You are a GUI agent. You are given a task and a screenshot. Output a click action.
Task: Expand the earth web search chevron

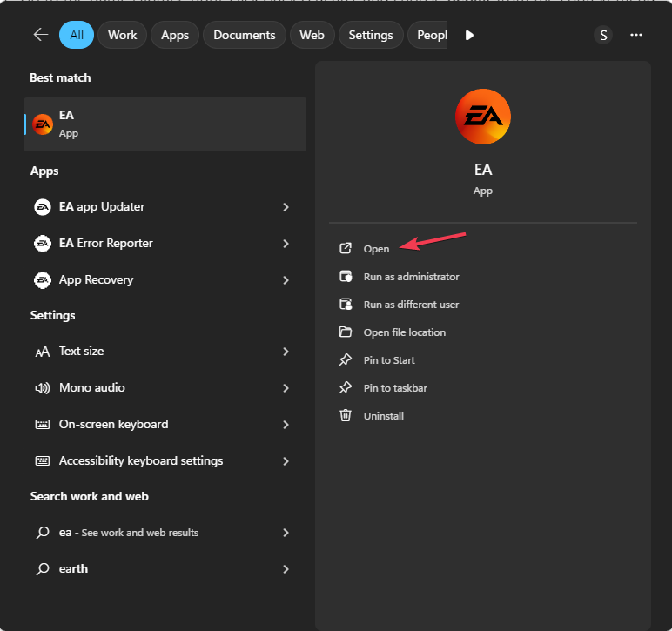click(x=286, y=569)
